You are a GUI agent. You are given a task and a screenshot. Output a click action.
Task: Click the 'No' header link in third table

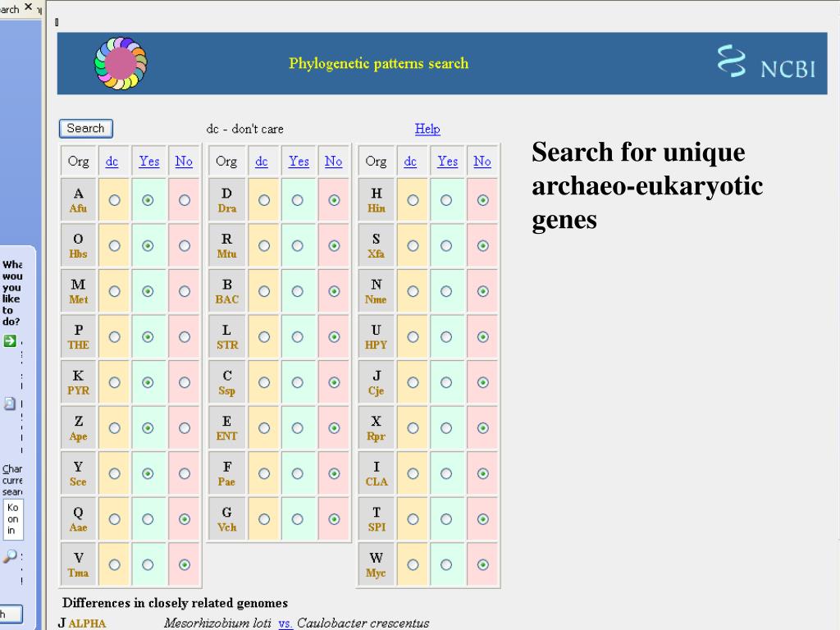(x=482, y=162)
